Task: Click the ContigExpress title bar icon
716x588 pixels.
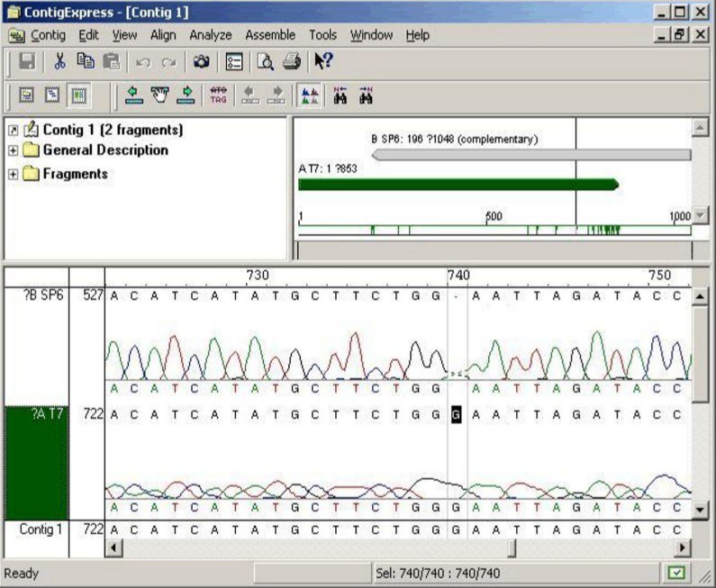Action: (14, 13)
